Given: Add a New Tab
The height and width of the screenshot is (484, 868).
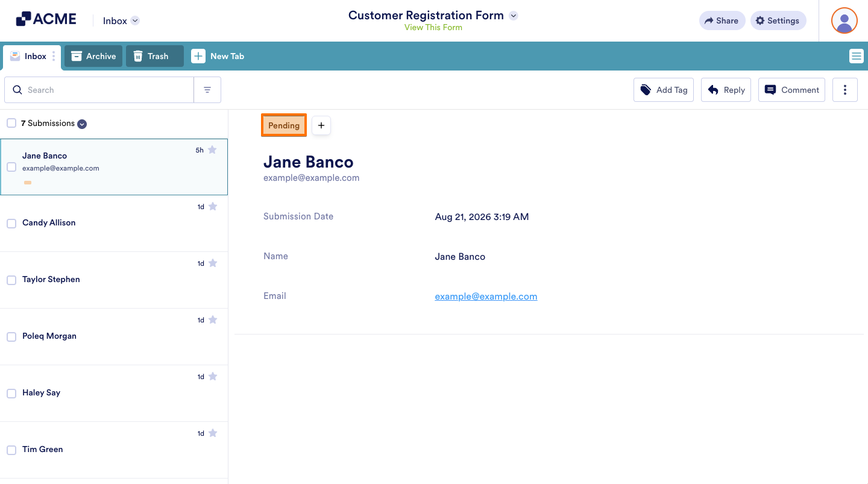Looking at the screenshot, I should [218, 56].
